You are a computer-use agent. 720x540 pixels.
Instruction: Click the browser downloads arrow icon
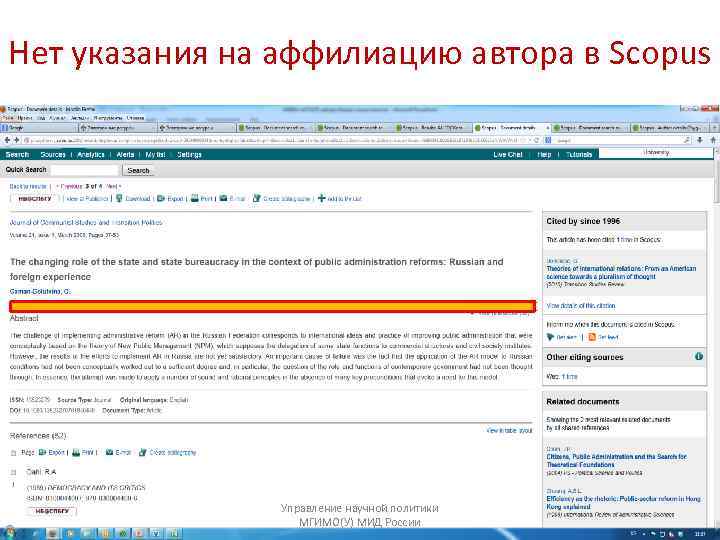[700, 140]
